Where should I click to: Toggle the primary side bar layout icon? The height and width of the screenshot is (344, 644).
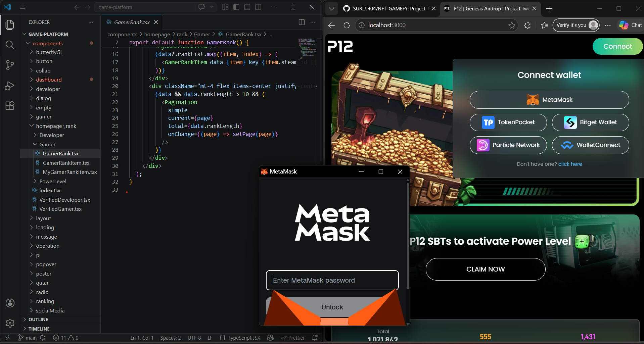(x=236, y=7)
